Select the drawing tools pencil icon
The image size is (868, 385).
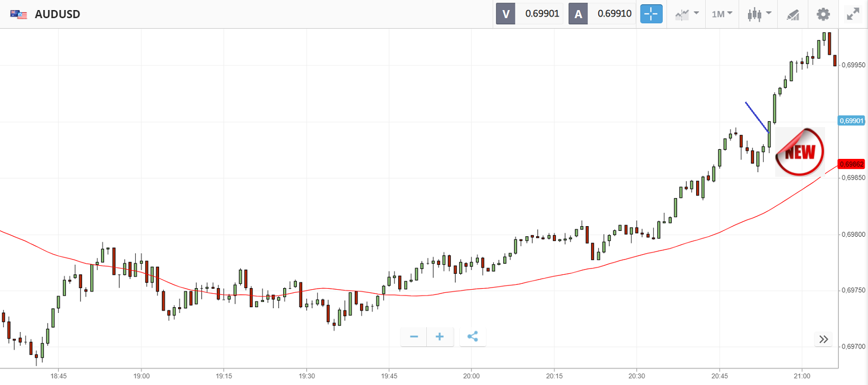tap(793, 15)
